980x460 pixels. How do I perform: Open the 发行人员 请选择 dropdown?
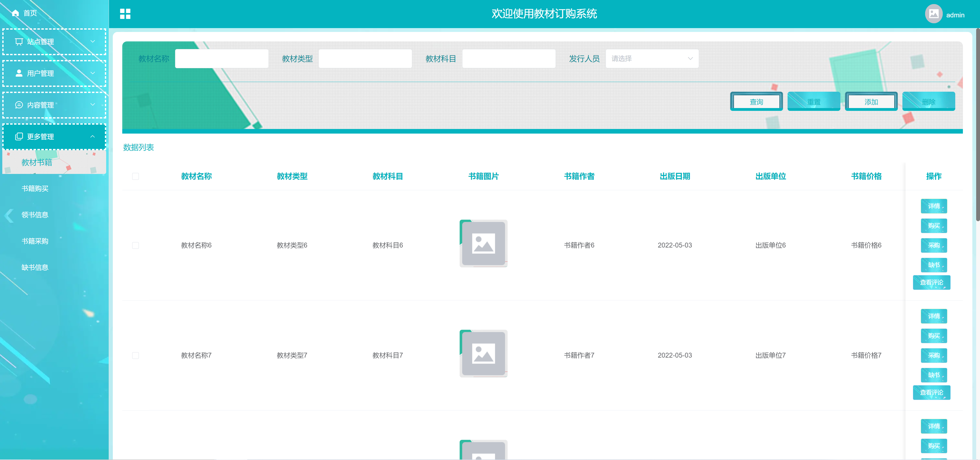pos(652,58)
